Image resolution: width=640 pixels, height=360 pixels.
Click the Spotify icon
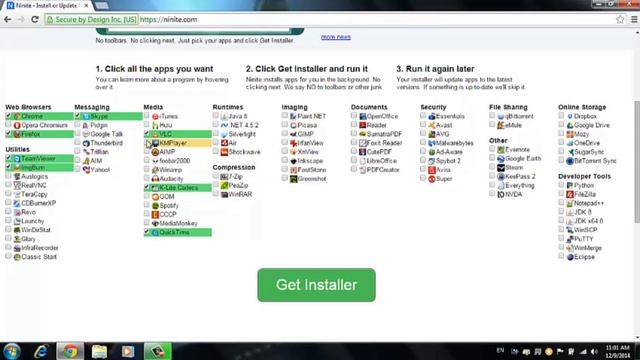[155, 206]
